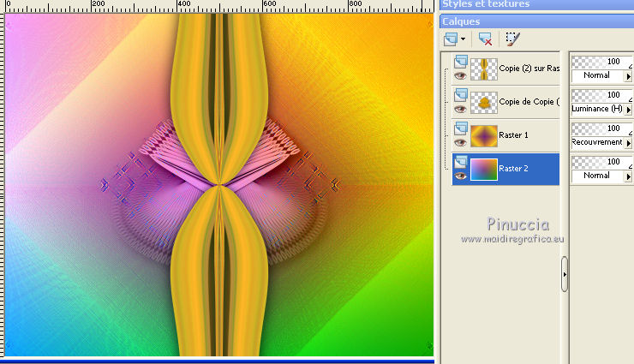Expand the layers panel splitter arrow
The width and height of the screenshot is (634, 364).
pos(565,274)
